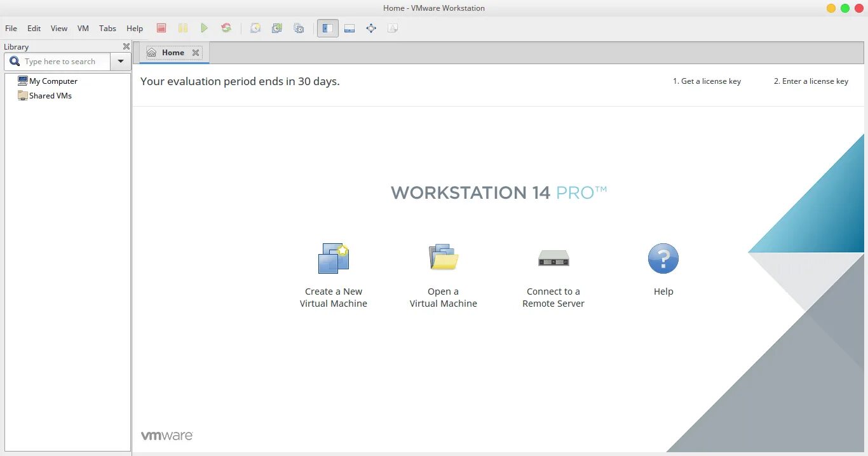Screen dimensions: 868x456
Task: Open the Library search filter dropdown
Action: [x=121, y=62]
